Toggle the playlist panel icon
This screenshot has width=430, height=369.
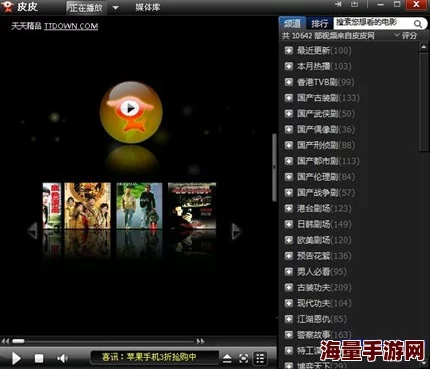[x=260, y=358]
